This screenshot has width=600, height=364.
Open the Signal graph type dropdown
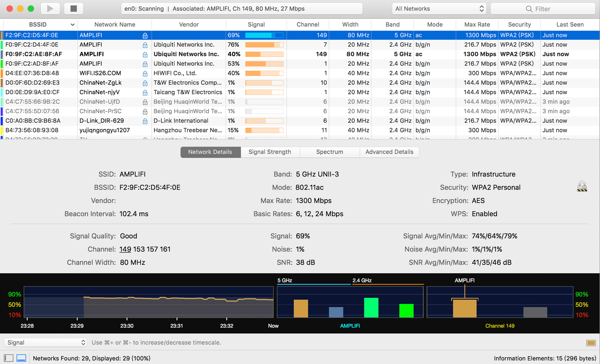[46, 342]
